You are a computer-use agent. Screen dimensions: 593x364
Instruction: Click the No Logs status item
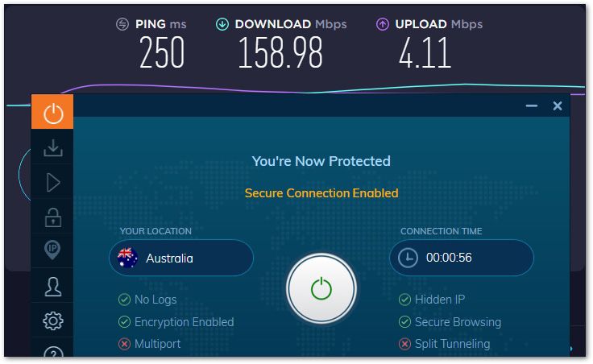pyautogui.click(x=147, y=300)
